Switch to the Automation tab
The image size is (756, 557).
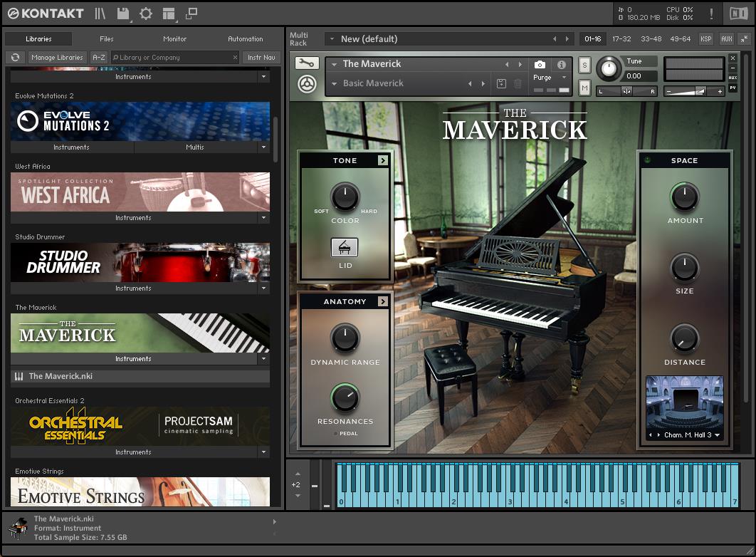click(x=245, y=39)
